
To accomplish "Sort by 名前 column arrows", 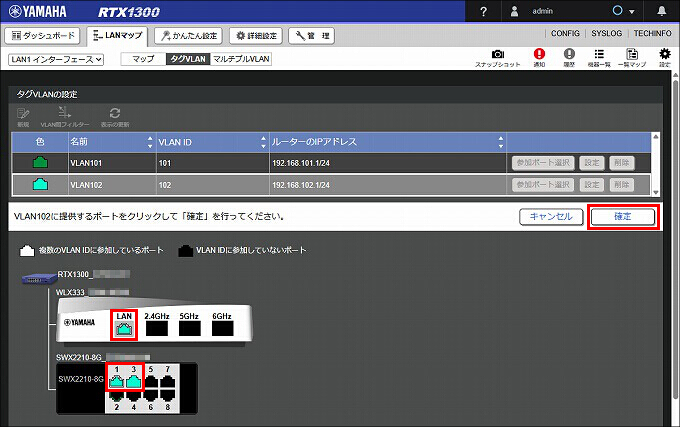I will pyautogui.click(x=150, y=142).
